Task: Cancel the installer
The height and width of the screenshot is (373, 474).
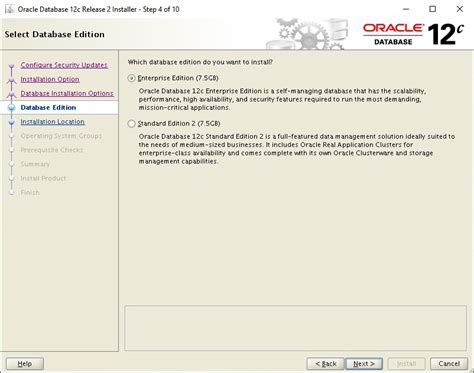Action: click(x=449, y=363)
